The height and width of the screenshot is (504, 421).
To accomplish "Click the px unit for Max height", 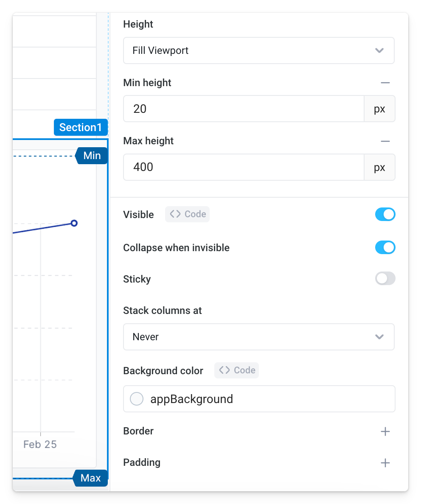I will coord(379,167).
